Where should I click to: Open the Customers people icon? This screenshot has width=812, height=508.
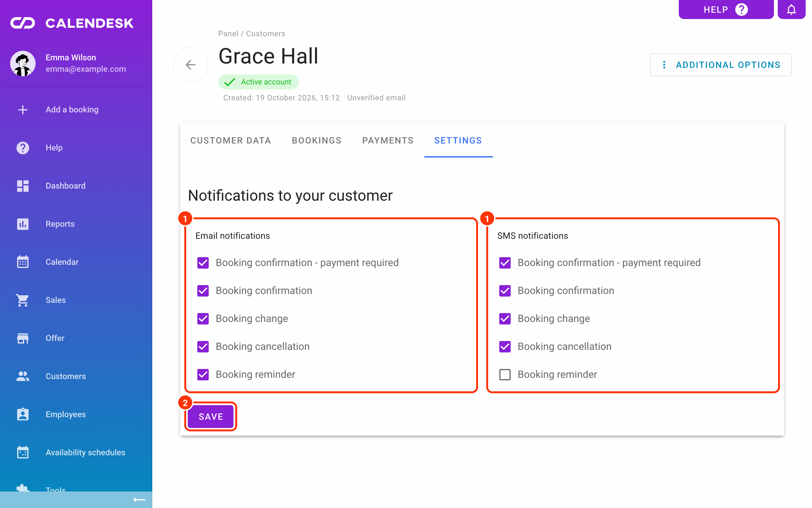point(23,376)
